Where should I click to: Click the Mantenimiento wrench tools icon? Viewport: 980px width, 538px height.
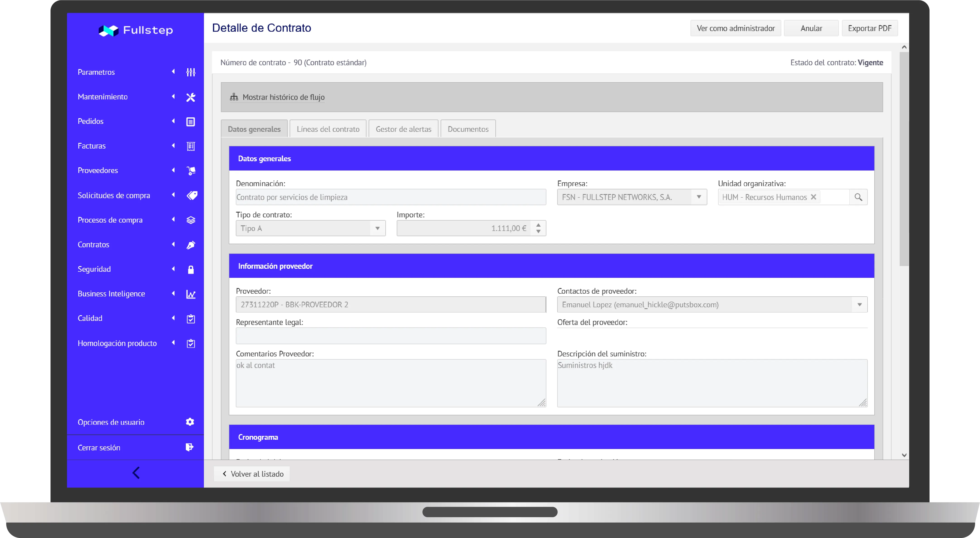[191, 97]
